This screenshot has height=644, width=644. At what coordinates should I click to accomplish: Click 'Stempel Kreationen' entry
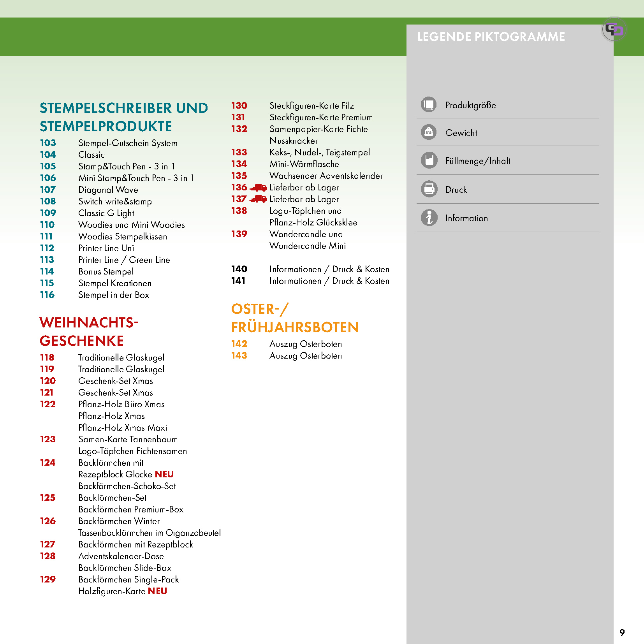click(x=115, y=283)
